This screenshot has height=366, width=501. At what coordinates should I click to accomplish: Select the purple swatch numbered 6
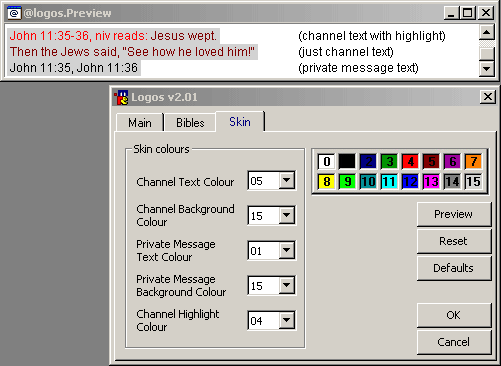click(452, 161)
